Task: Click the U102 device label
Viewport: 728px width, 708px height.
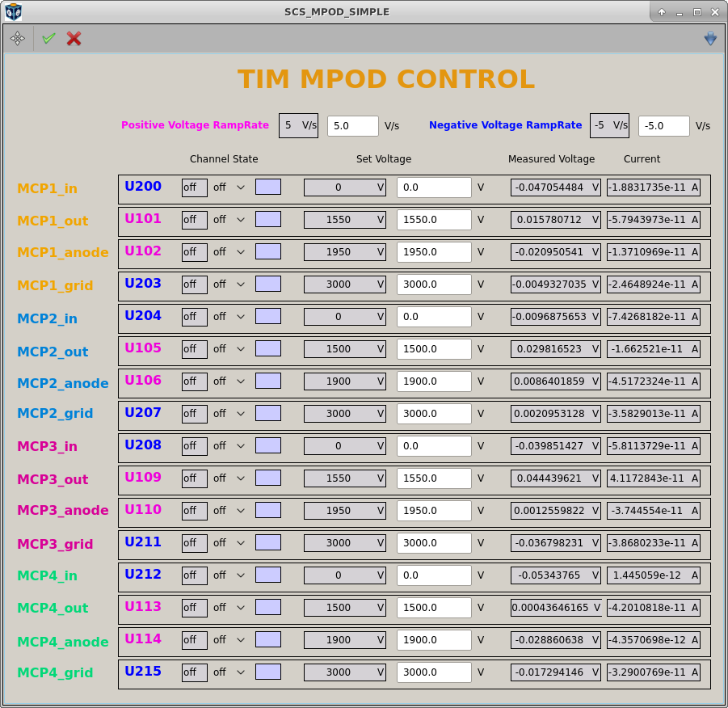Action: (143, 251)
